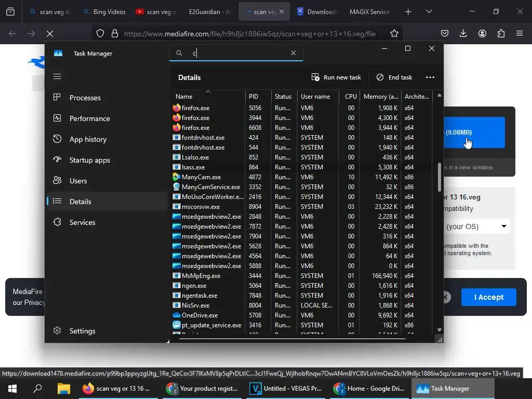
Task: Select MsMpEng.exe process row
Action: 302,275
